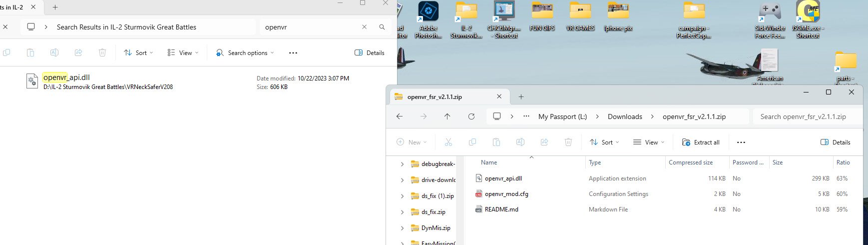868x245 pixels.
Task: Open the Sort dropdown in the zip window
Action: 604,142
